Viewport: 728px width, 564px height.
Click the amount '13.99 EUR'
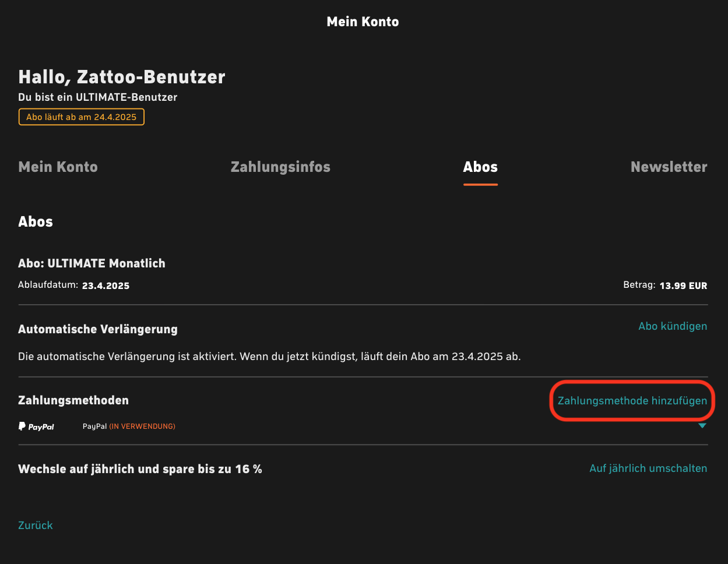tap(683, 285)
